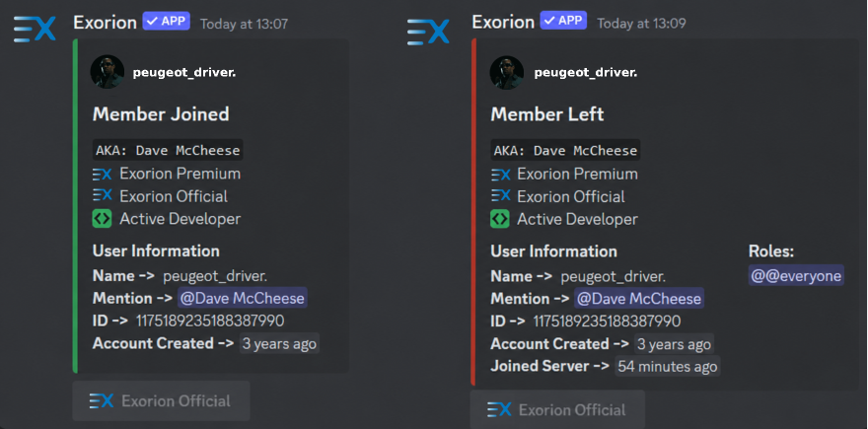Screen dimensions: 868x429
Task: Click User Information heading in Member Left
Action: point(553,251)
